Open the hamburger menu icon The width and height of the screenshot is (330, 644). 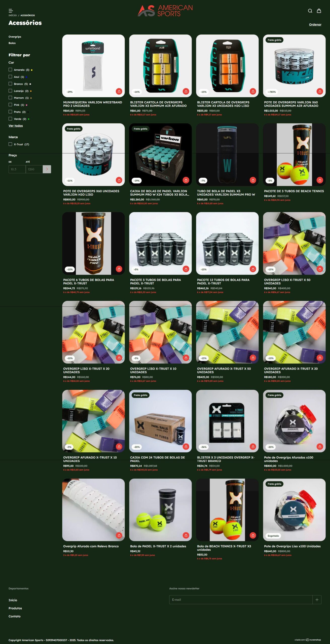11,11
